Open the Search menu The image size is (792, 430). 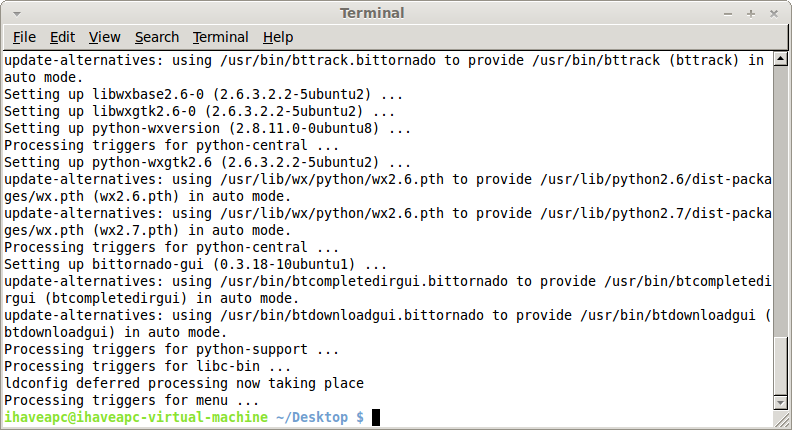coord(157,37)
